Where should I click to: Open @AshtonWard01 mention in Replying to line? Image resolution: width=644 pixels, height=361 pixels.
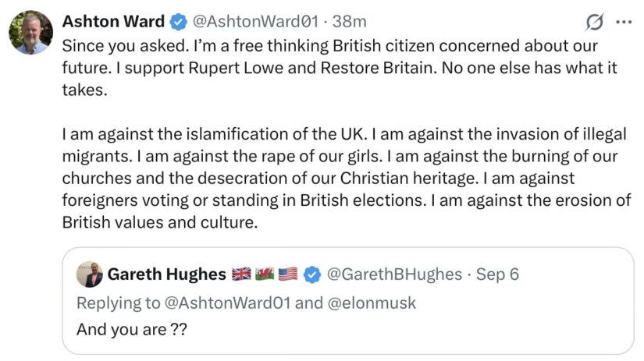tap(227, 303)
